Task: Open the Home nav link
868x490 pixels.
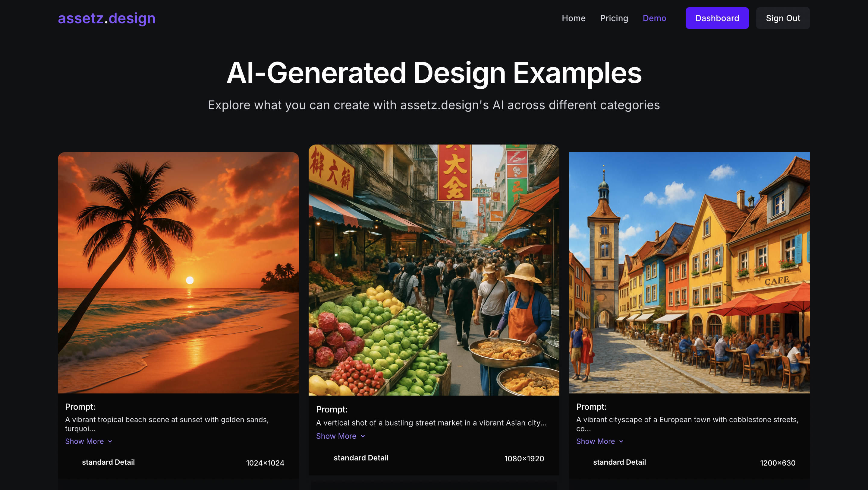Action: tap(574, 18)
